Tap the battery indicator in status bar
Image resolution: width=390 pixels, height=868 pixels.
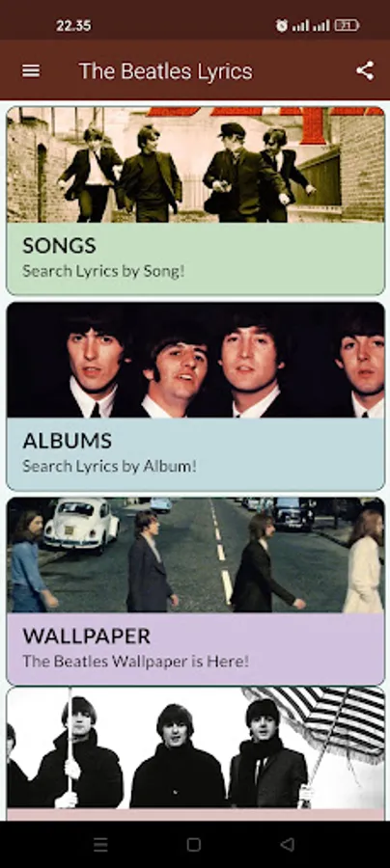click(347, 25)
